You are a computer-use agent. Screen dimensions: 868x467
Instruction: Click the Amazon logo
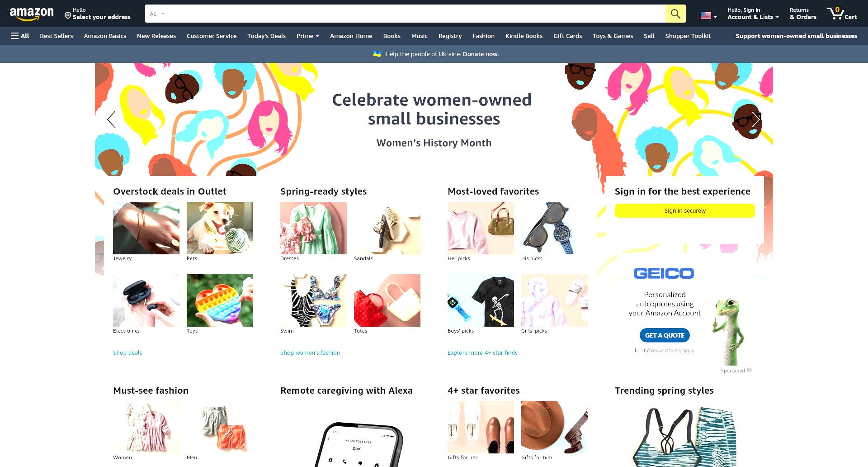tap(32, 14)
